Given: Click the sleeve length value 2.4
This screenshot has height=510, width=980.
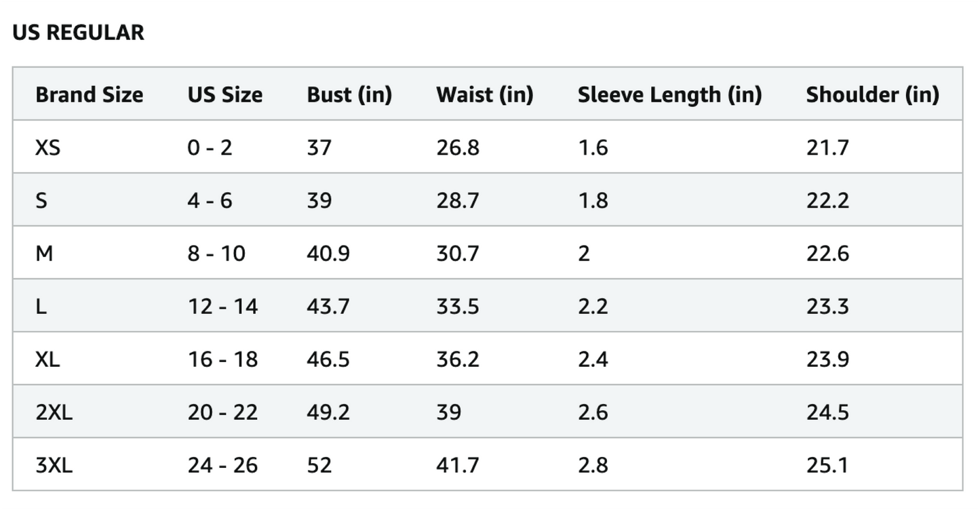Looking at the screenshot, I should pos(593,359).
